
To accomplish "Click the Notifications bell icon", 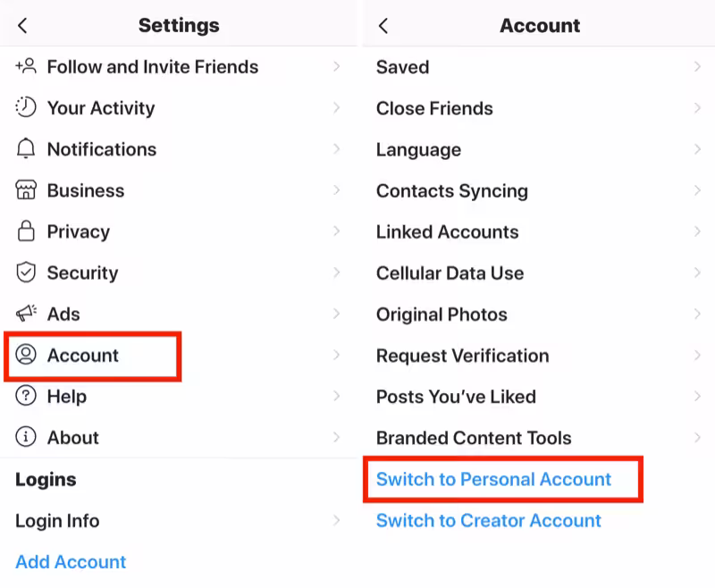I will click(x=25, y=149).
